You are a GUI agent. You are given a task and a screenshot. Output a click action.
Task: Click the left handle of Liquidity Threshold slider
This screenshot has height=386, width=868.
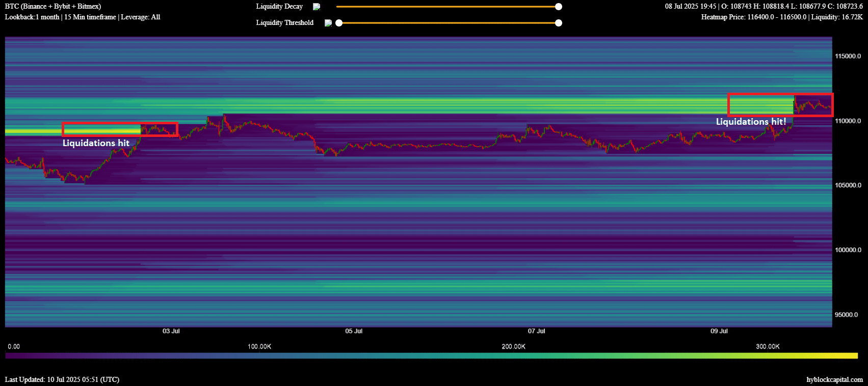(339, 23)
